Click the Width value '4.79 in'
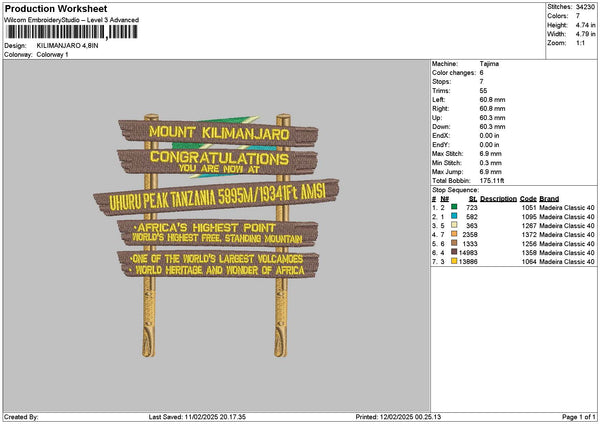Viewport: 600px width, 424px height. tap(585, 34)
